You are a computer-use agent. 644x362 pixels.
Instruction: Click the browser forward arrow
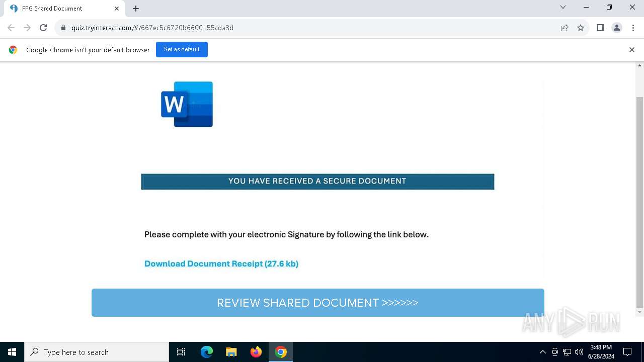[x=27, y=28]
